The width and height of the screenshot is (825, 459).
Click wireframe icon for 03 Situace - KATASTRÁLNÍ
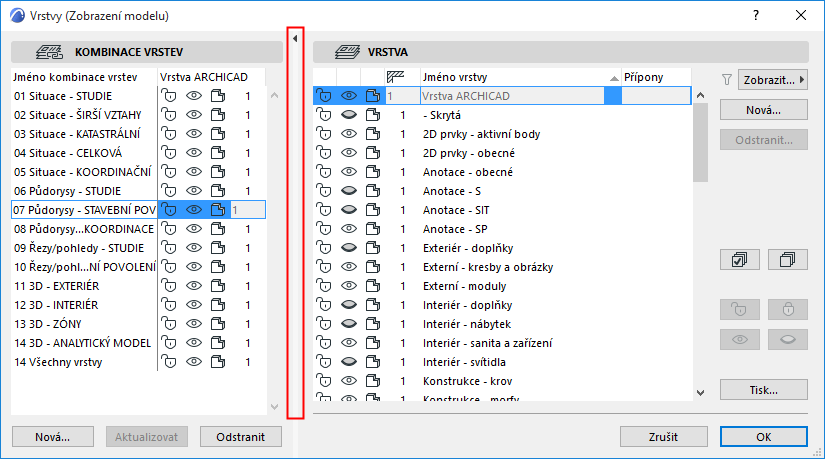tap(218, 134)
